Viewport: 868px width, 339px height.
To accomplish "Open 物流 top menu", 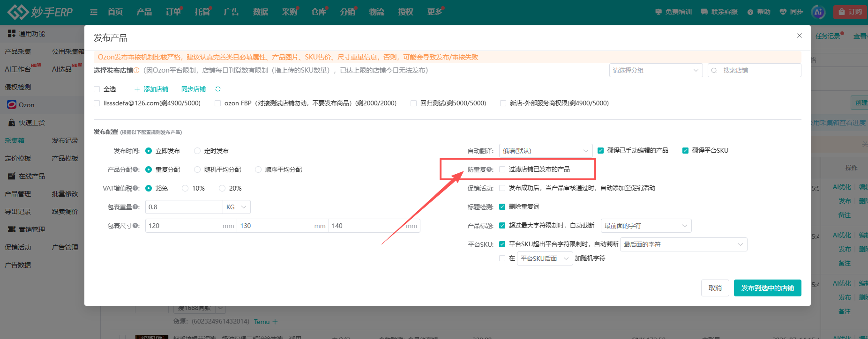I will (x=377, y=12).
